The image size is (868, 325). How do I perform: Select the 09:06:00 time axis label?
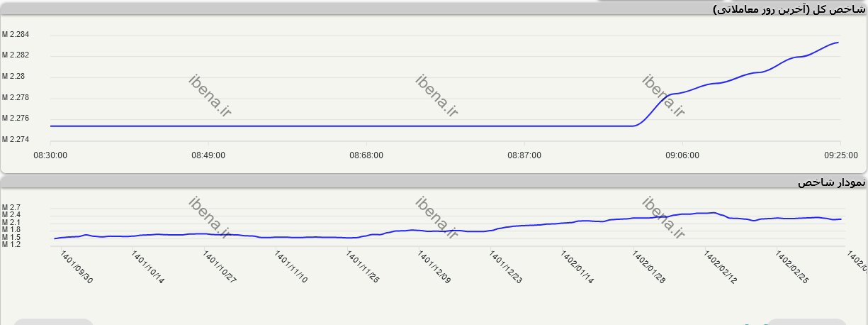point(682,155)
